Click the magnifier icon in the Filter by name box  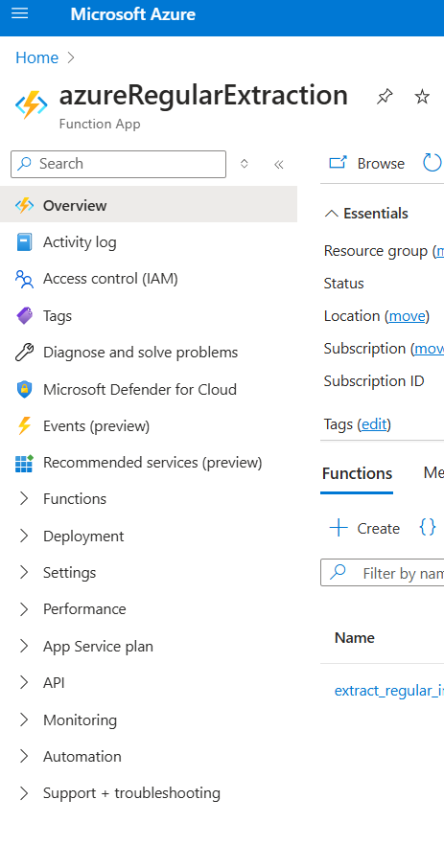point(339,572)
